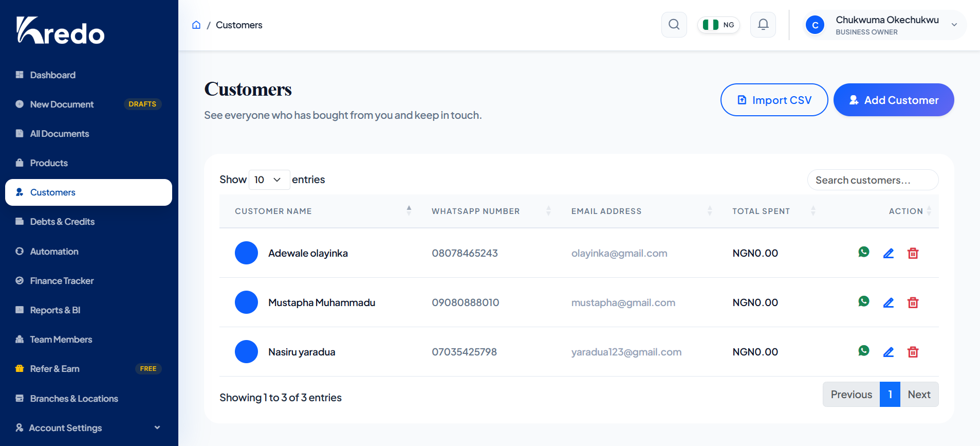
Task: Expand the Chukwuma Okechukwu profile menu
Action: click(884, 25)
